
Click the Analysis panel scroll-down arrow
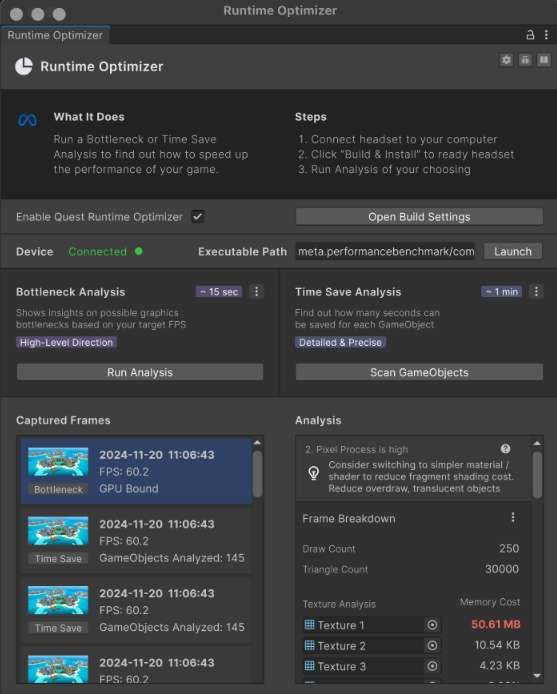(537, 676)
